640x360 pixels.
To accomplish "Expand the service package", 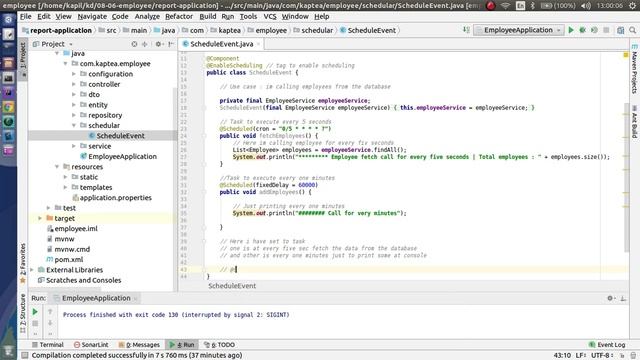I will click(x=74, y=146).
